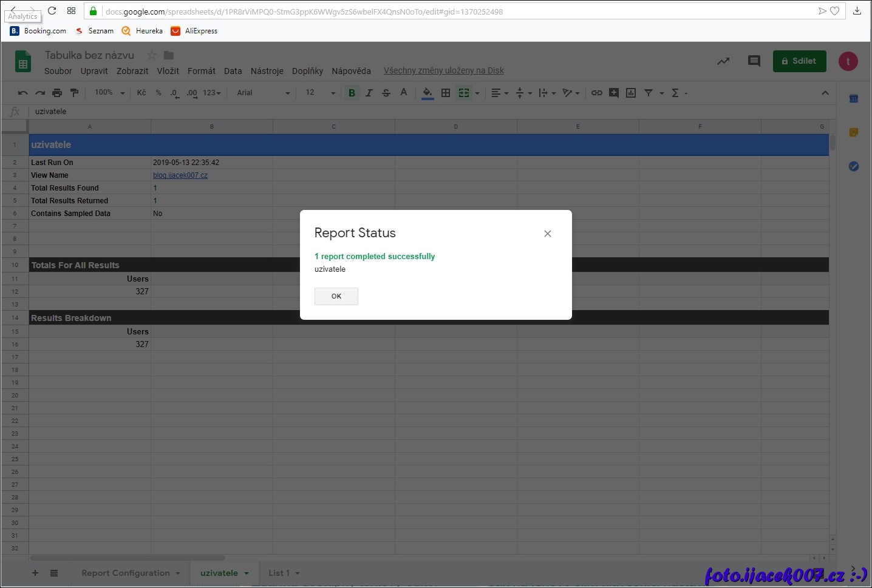
Task: Open the font size 12 dropdown
Action: pos(321,93)
